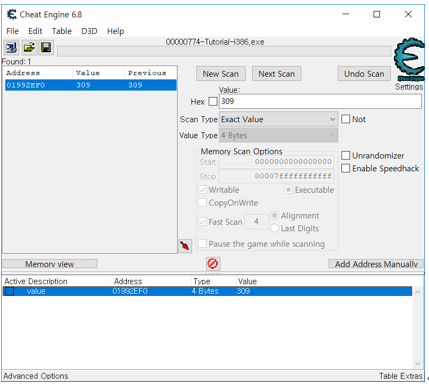Enable the Unrandomizer checkbox

pyautogui.click(x=346, y=156)
